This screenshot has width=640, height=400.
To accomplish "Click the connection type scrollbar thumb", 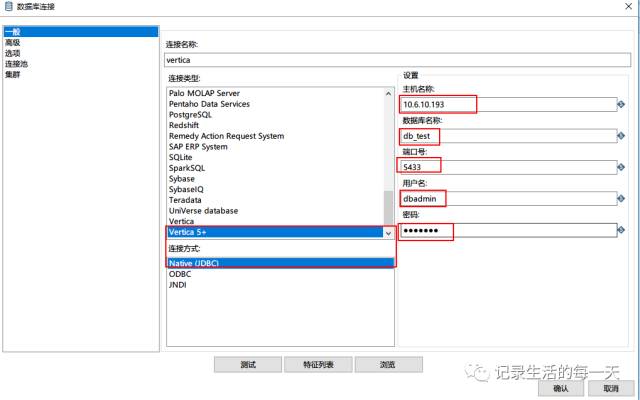I will (389, 208).
